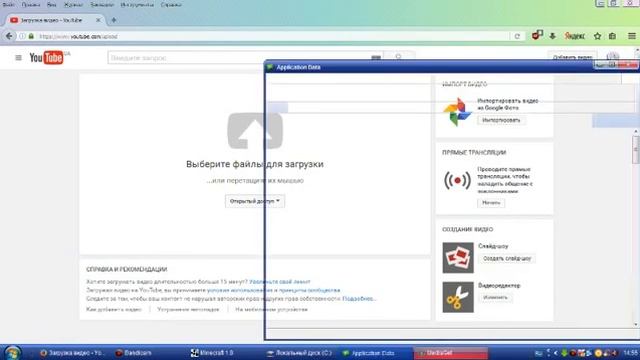Switch to Локальный диск (C:) taskbar item
This screenshot has width=640, height=360.
(x=299, y=353)
